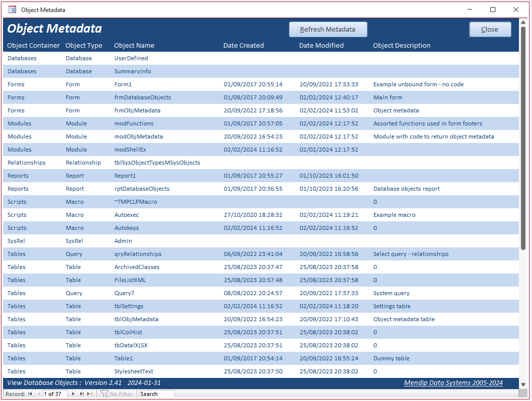This screenshot has height=401, width=532.
Task: Select the frmObjMetadata object name
Action: pos(137,110)
